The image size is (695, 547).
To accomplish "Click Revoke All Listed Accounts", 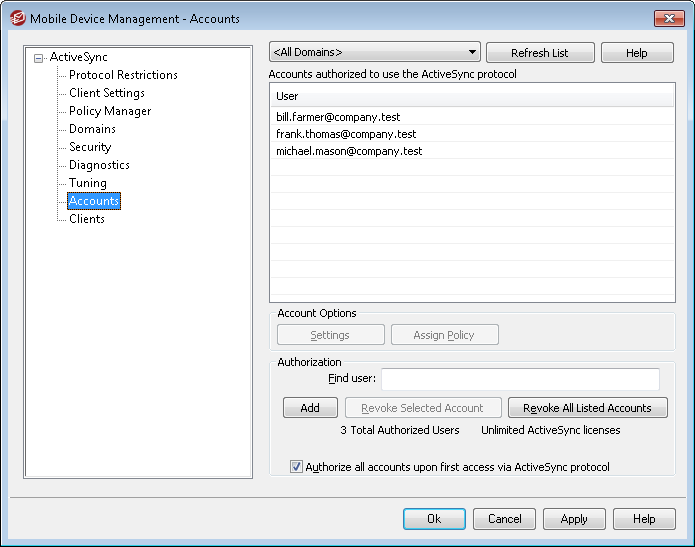I will pyautogui.click(x=587, y=408).
